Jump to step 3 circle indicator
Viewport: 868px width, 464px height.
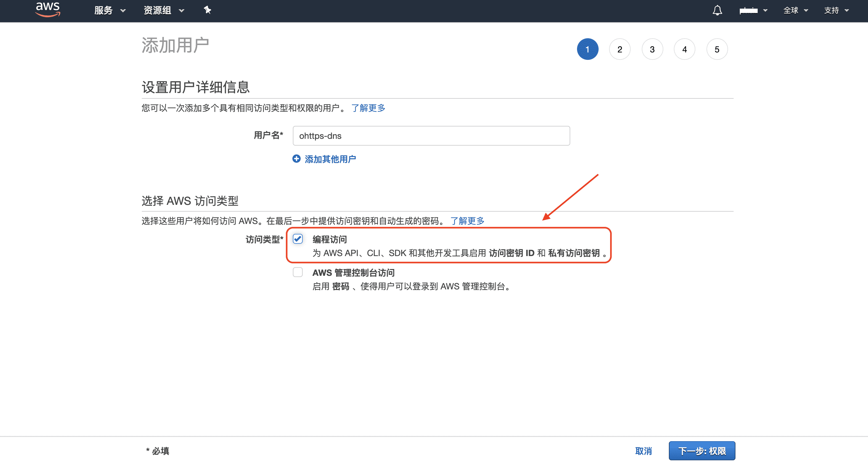coord(652,49)
